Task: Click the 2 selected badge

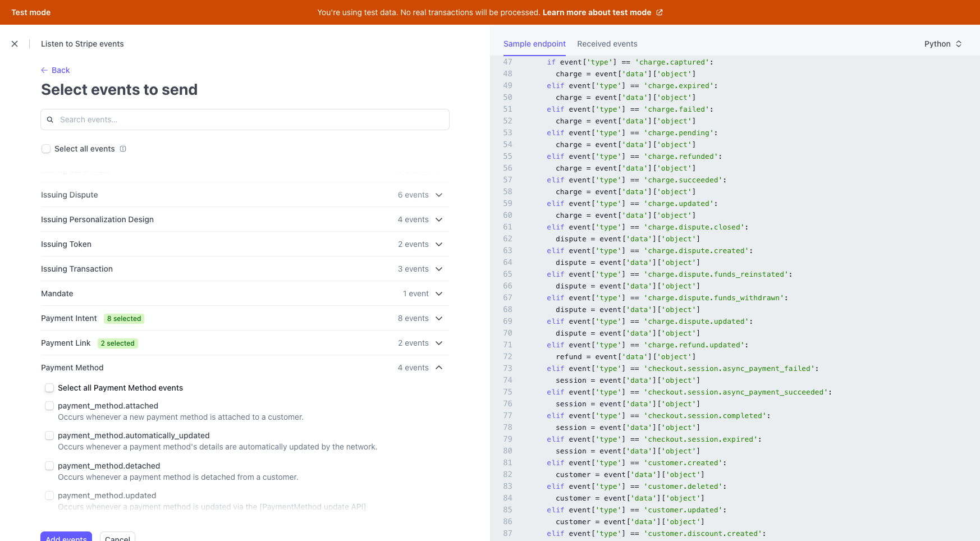Action: (x=118, y=343)
